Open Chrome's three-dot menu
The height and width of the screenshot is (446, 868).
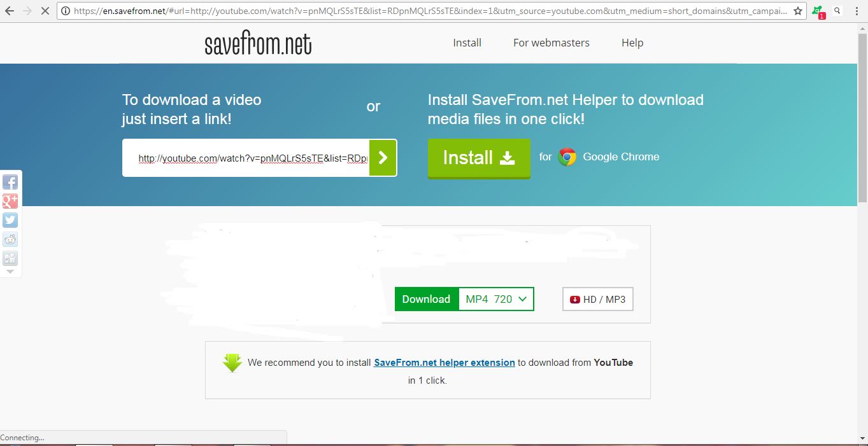tap(856, 11)
